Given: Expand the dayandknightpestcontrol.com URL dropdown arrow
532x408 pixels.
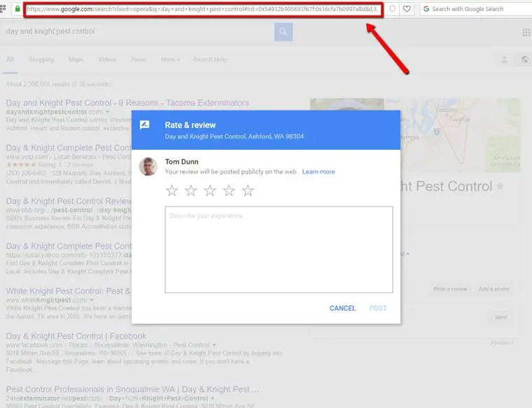Looking at the screenshot, I should point(107,112).
